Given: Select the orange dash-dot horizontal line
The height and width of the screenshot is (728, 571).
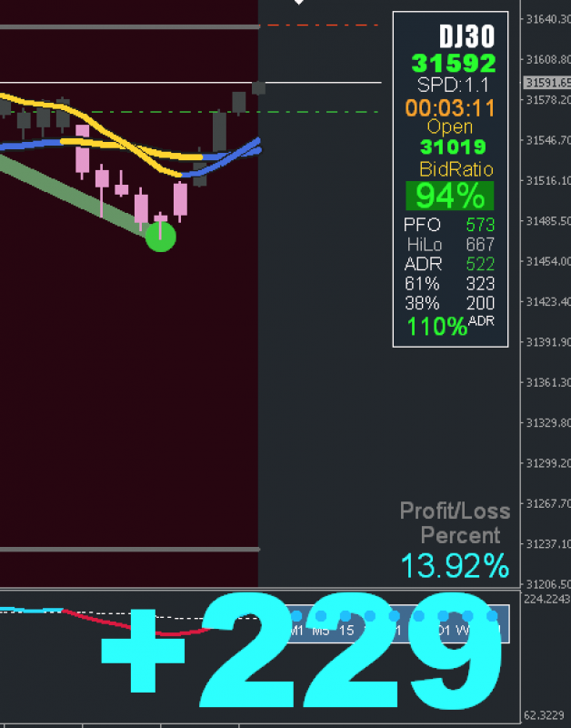Looking at the screenshot, I should point(324,25).
